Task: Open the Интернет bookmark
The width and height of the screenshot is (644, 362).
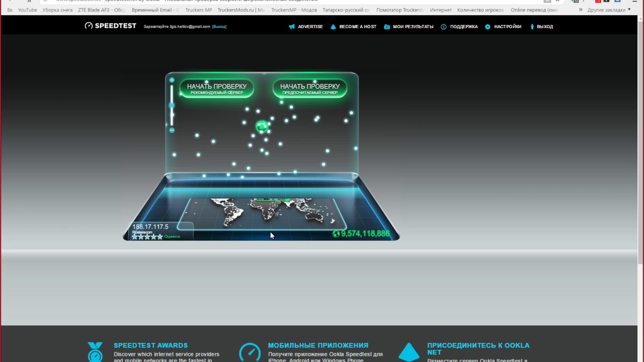Action: pyautogui.click(x=441, y=10)
